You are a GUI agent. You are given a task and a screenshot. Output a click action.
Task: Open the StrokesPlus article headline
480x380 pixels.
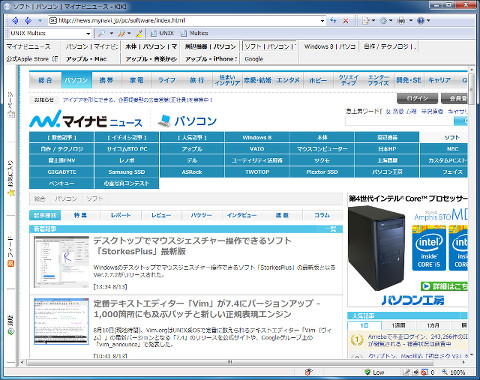click(192, 246)
